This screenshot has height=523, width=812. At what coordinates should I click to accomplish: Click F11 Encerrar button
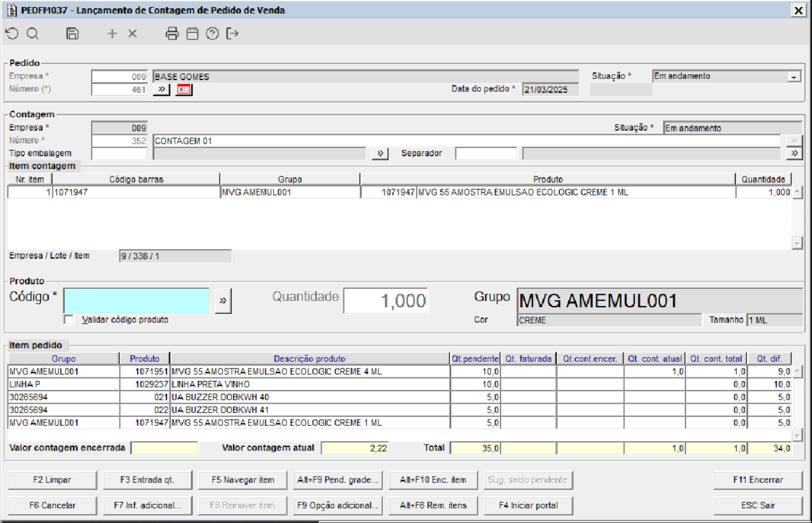point(758,480)
